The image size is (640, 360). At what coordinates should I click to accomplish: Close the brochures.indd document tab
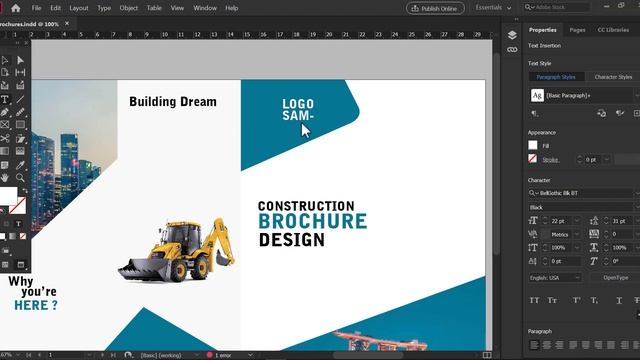[67, 24]
